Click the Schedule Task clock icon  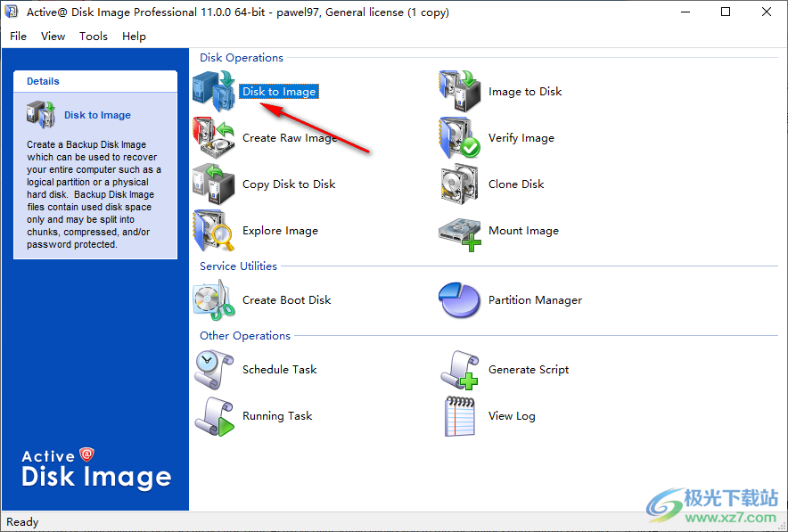tap(213, 370)
